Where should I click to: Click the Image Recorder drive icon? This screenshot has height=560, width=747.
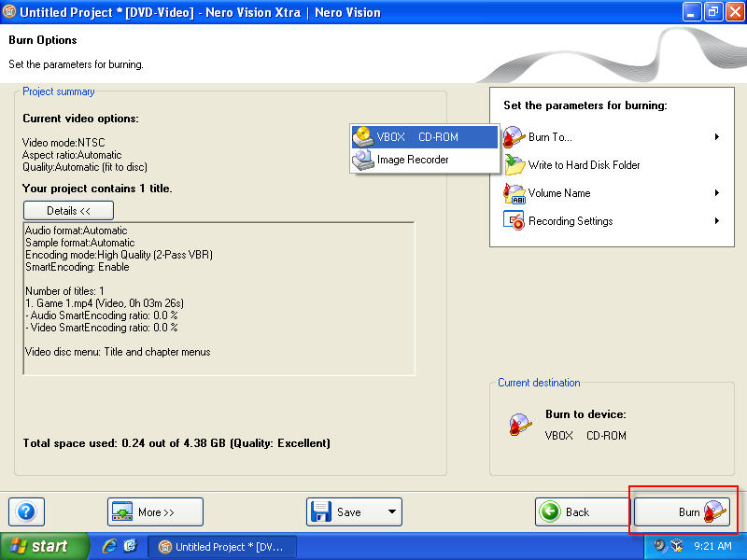[363, 160]
